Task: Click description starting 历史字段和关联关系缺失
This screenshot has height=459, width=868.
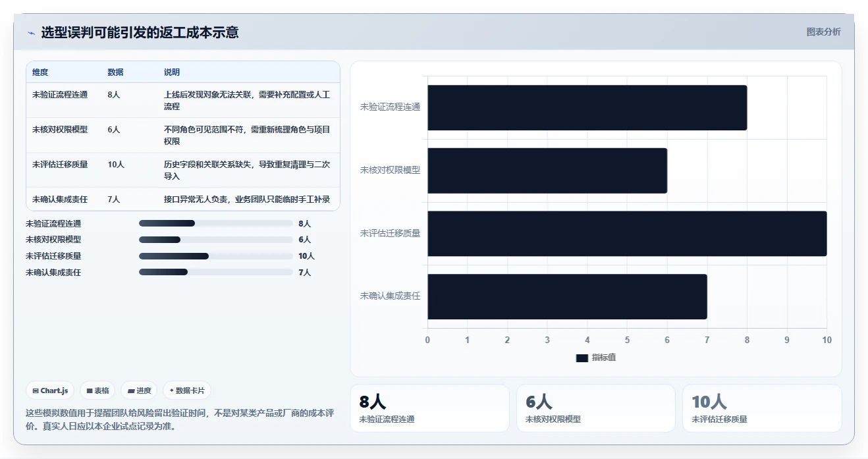Action: pyautogui.click(x=247, y=170)
